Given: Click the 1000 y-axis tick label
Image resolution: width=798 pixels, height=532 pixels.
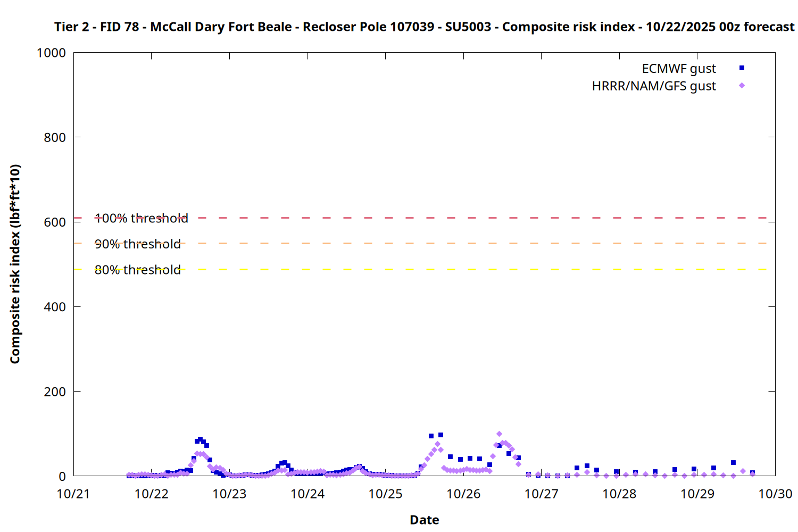Looking at the screenshot, I should coord(51,53).
